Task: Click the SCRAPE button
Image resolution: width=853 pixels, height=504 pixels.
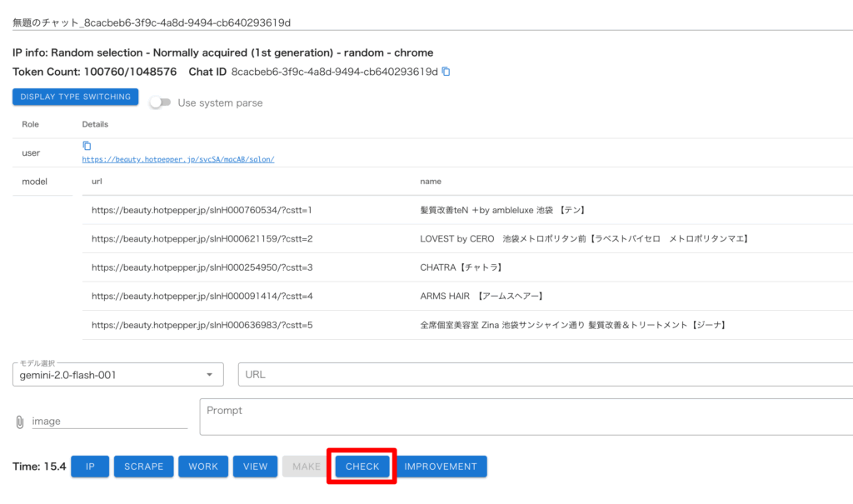Action: tap(144, 467)
